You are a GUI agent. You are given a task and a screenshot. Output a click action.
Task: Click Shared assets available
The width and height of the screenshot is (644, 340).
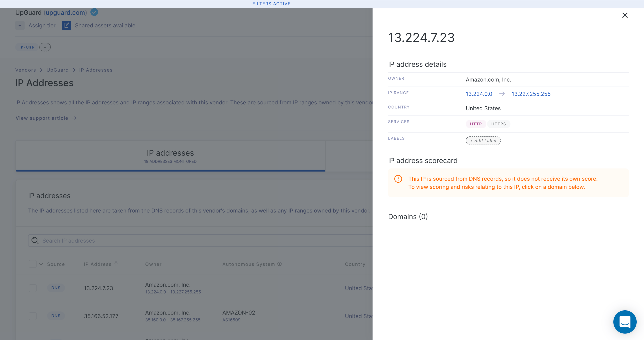click(105, 25)
